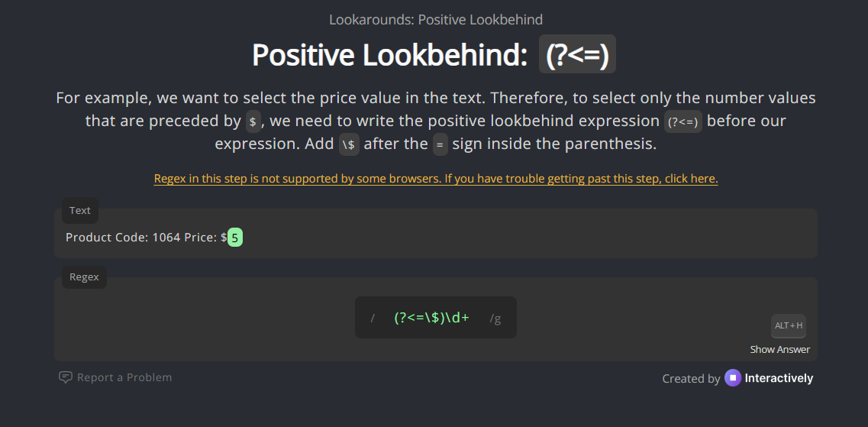Click the Report a Problem speech bubble icon
The height and width of the screenshot is (427, 868).
point(66,377)
